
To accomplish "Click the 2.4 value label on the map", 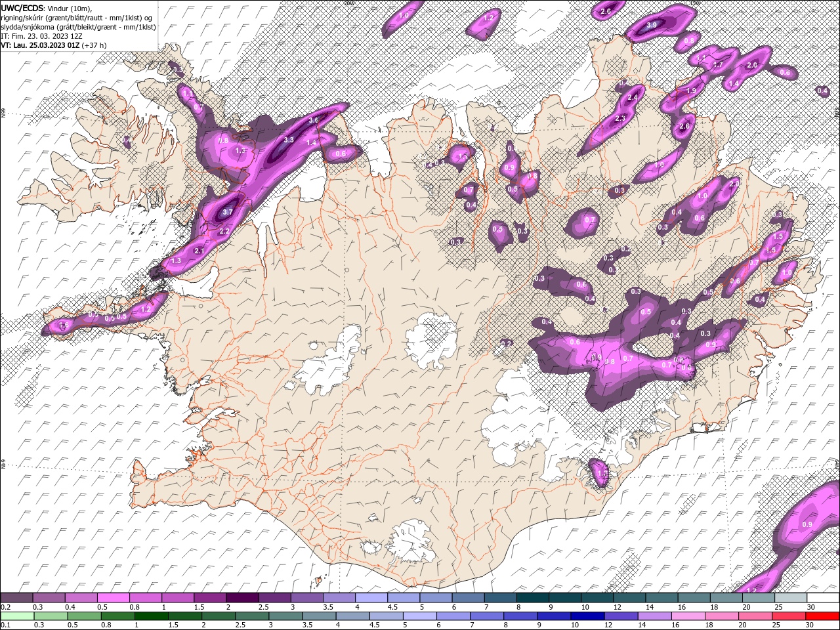I will 633,98.
